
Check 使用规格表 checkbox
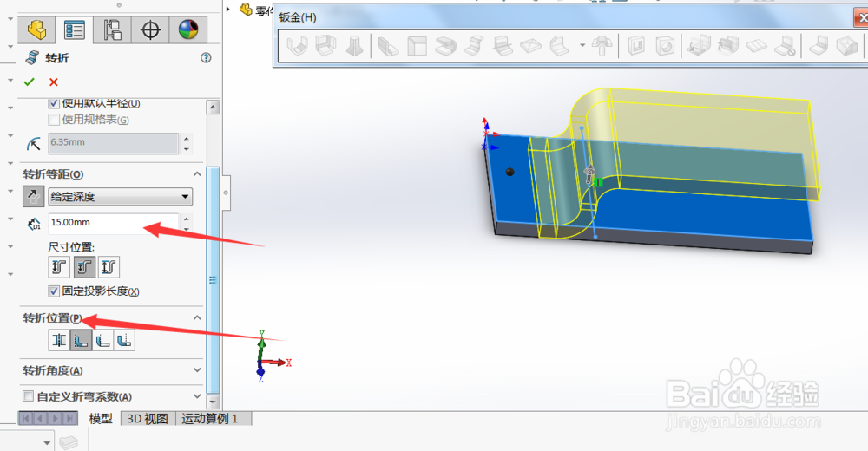click(54, 120)
